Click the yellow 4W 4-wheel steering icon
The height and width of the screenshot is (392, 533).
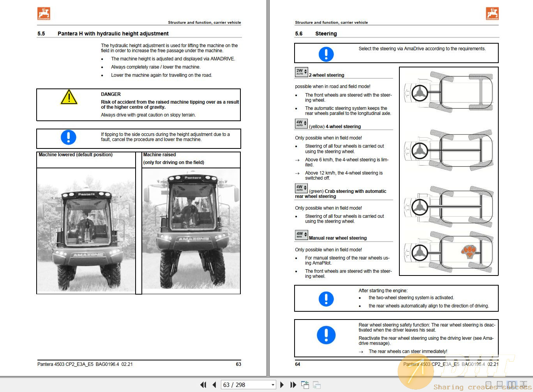[x=301, y=123]
